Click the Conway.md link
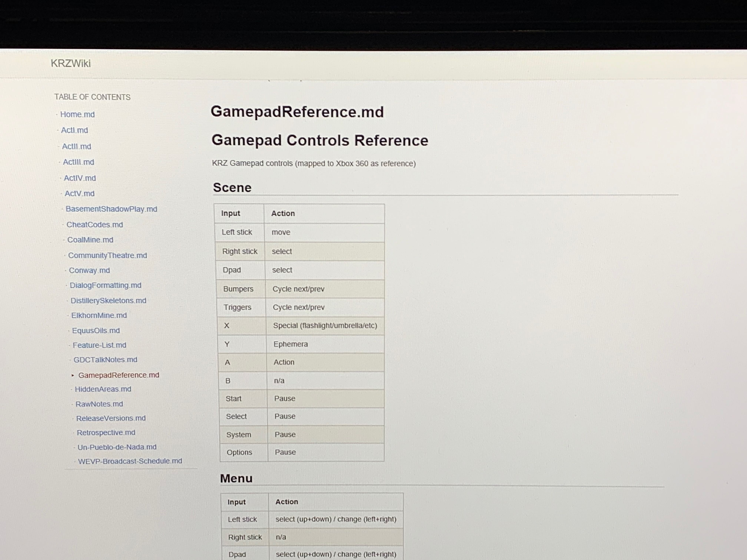This screenshot has height=560, width=747. pos(89,270)
